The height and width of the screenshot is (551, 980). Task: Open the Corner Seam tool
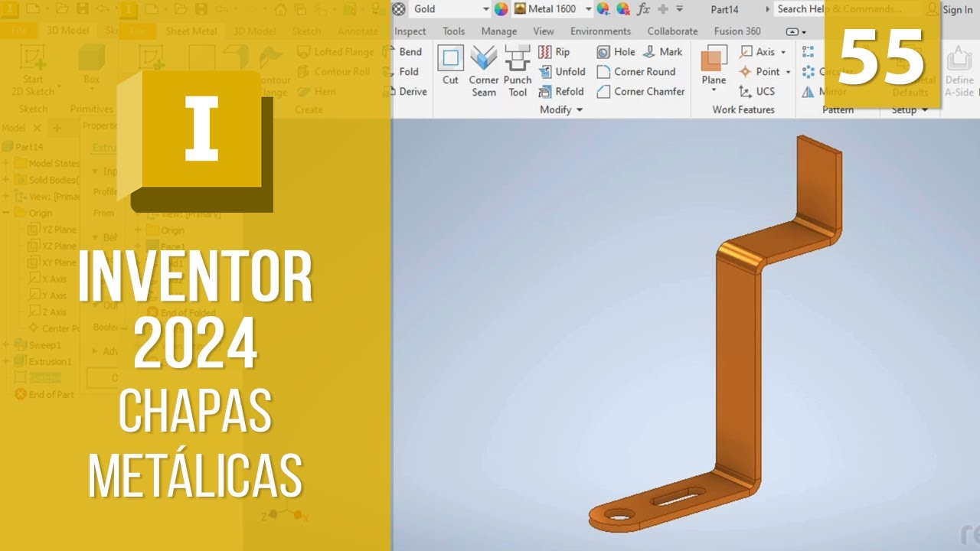click(484, 71)
